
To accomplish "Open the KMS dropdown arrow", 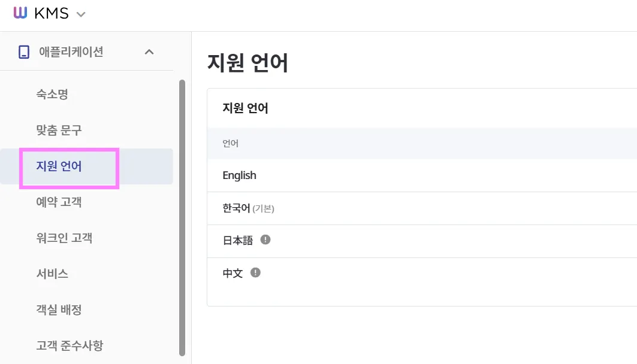I will [81, 14].
